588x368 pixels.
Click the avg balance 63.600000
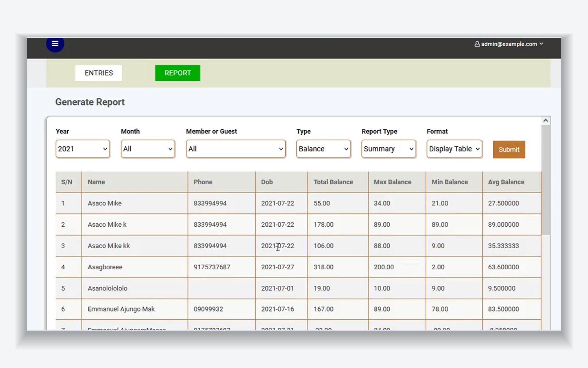[x=503, y=267]
